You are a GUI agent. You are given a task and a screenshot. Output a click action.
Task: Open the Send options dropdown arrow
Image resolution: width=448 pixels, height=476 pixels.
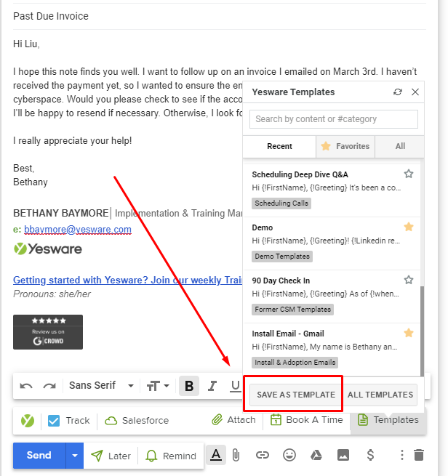[x=75, y=456]
